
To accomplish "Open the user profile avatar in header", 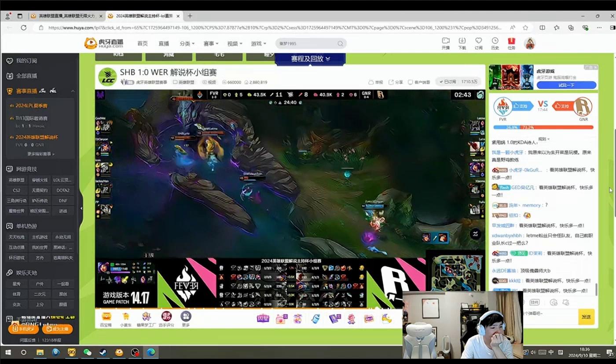I will [x=529, y=43].
